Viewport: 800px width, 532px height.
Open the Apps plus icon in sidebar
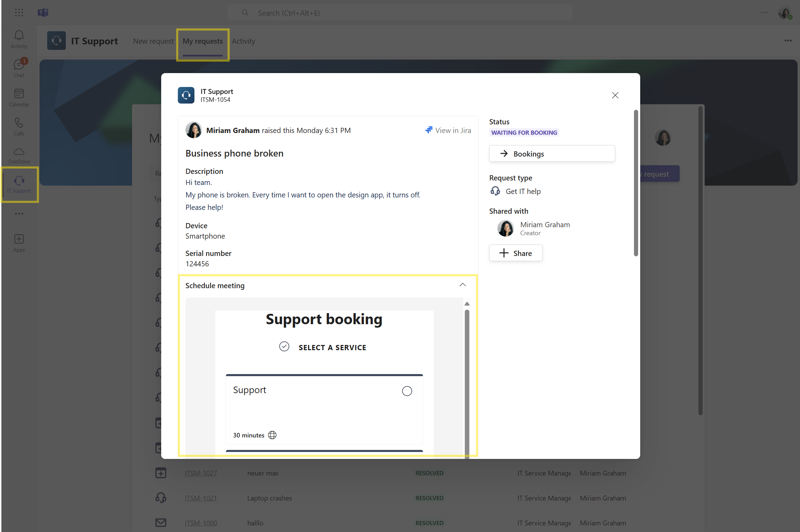19,243
